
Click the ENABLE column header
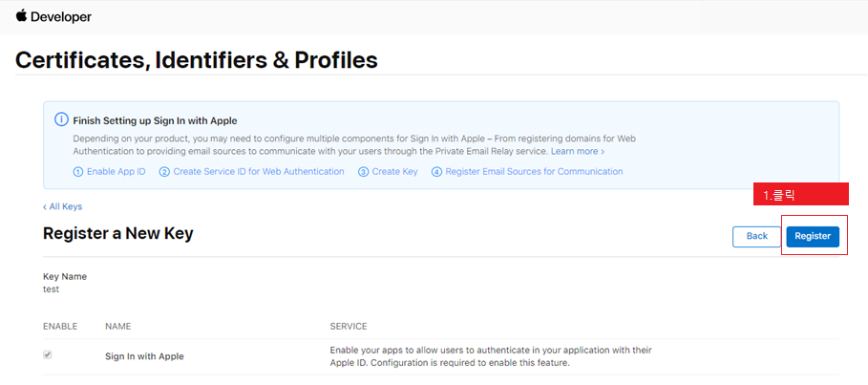tap(60, 327)
